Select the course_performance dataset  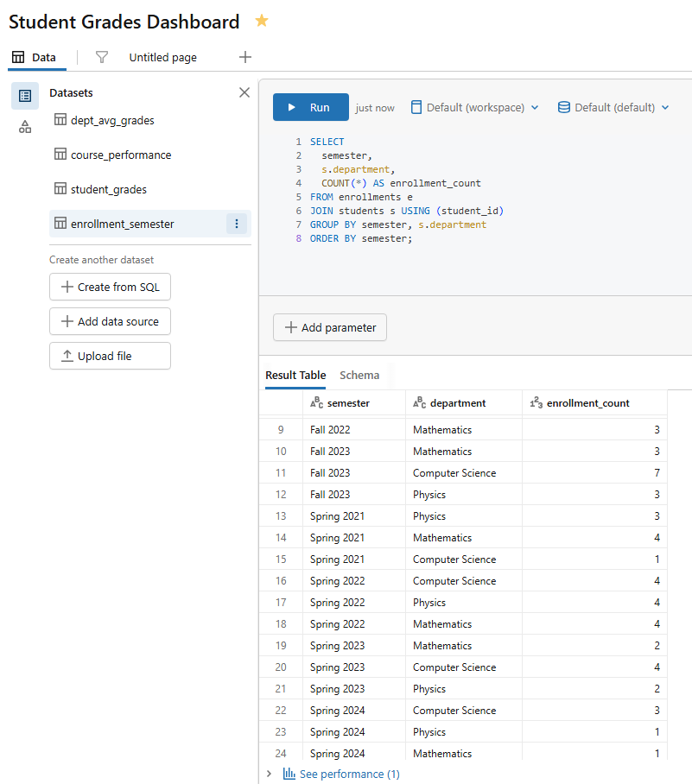point(150,155)
